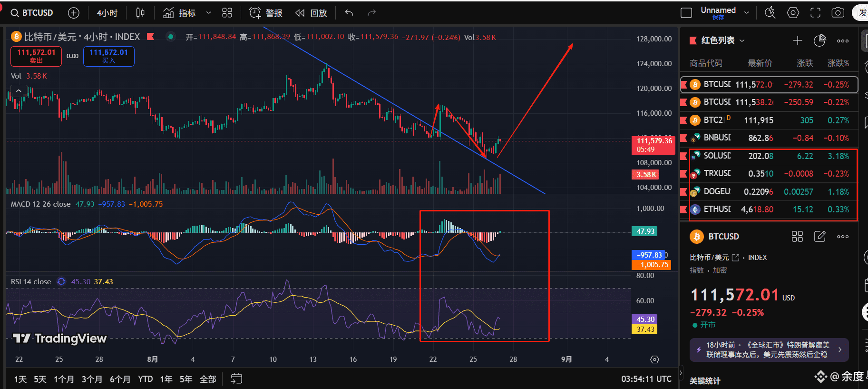Screen dimensions: 868x389
Task: Refresh the RSI indicator loading icon
Action: pos(61,281)
